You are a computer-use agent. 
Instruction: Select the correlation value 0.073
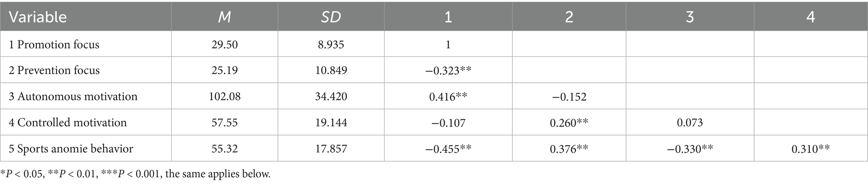click(x=690, y=123)
